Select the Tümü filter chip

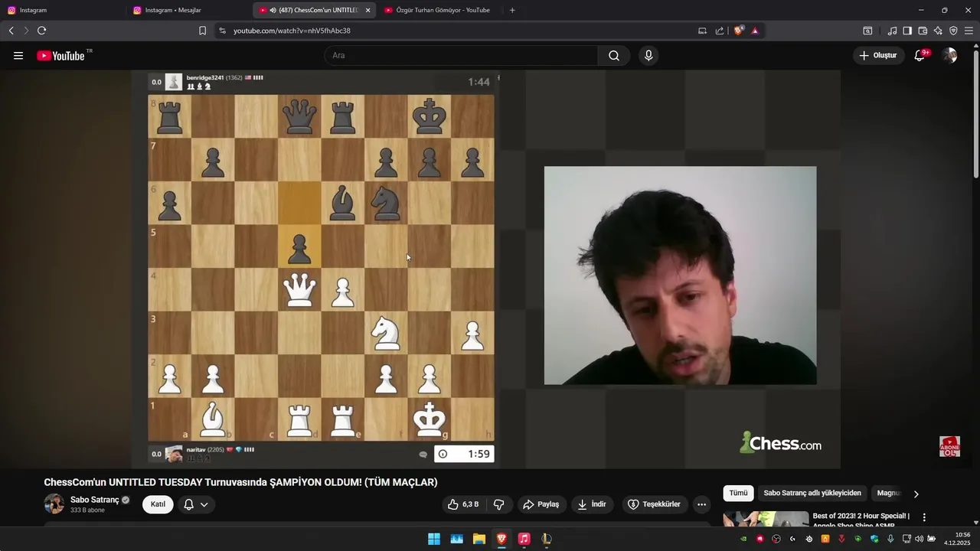[738, 493]
